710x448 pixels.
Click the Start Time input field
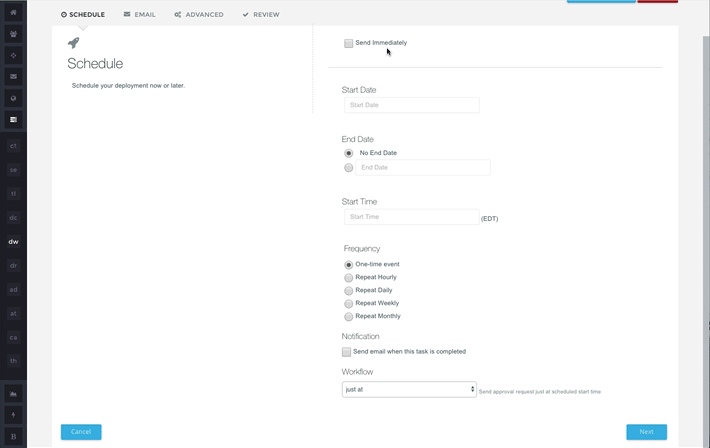[x=411, y=217]
